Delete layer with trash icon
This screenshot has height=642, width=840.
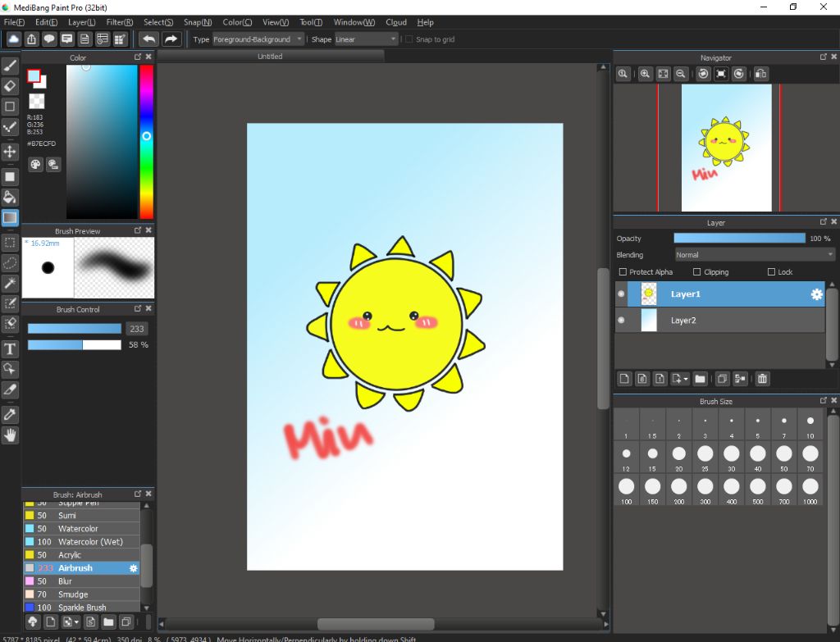(762, 379)
